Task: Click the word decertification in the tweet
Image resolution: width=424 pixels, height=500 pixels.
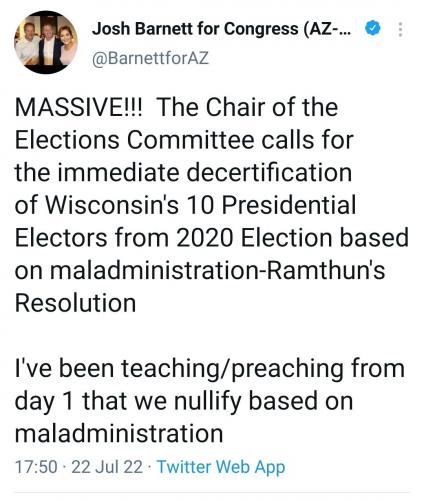Action: [x=269, y=172]
